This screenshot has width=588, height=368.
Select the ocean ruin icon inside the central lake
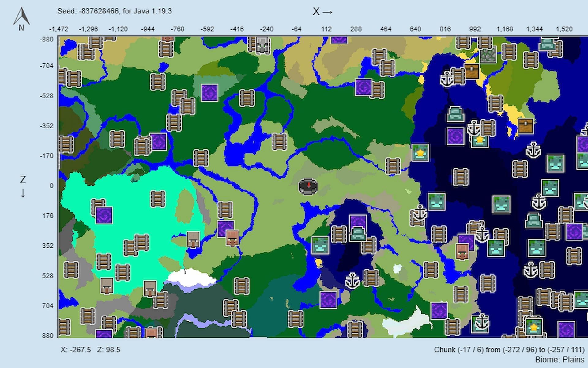(358, 234)
